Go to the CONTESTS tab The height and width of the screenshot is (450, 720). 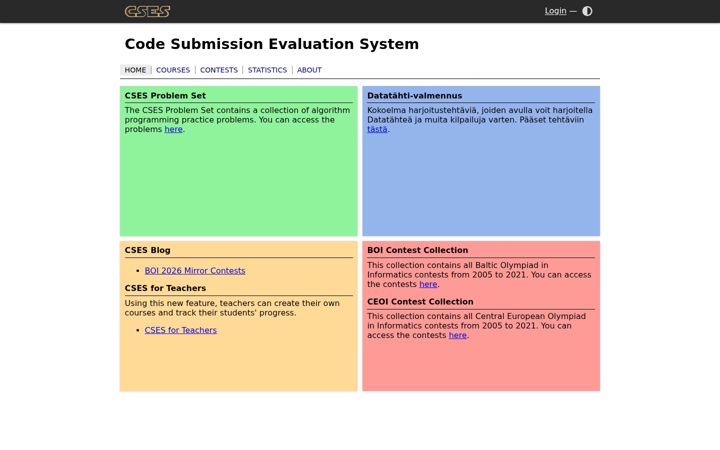tap(219, 70)
